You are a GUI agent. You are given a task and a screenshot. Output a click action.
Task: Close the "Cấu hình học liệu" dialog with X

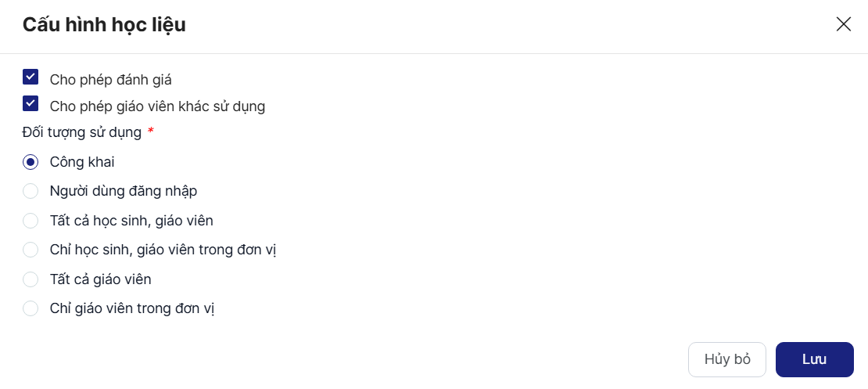(x=843, y=24)
